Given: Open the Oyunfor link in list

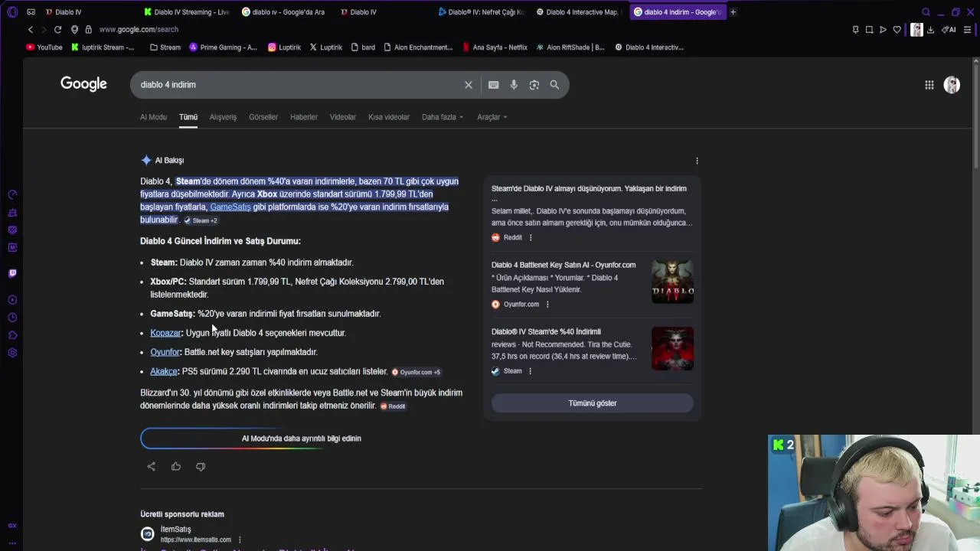Looking at the screenshot, I should [x=165, y=352].
